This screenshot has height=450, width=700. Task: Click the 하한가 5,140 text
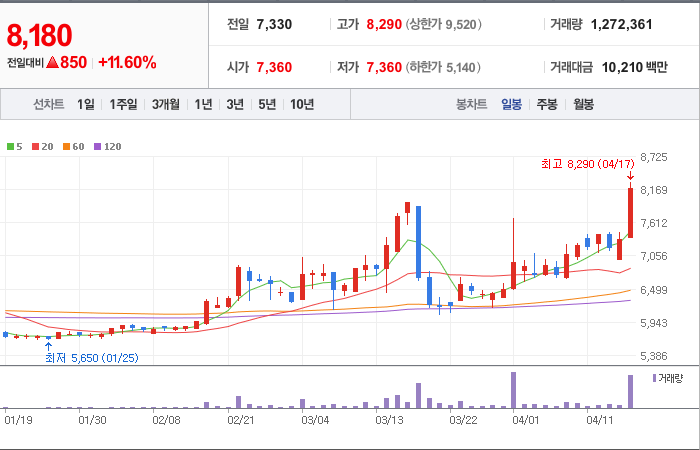pos(443,67)
